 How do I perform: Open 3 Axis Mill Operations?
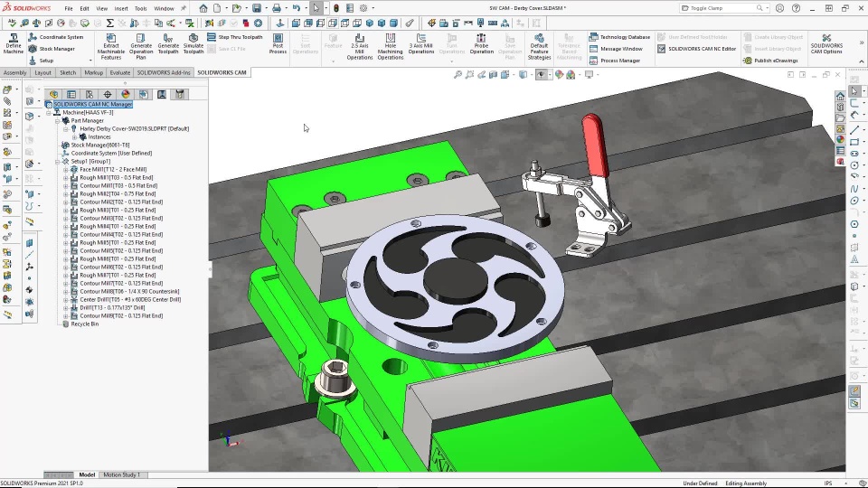pos(421,43)
